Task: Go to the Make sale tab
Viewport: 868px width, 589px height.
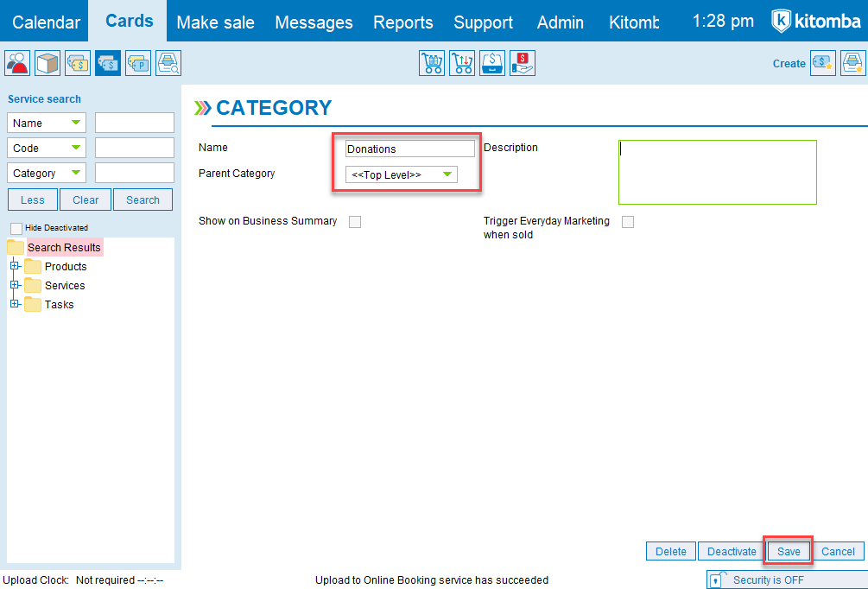Action: (x=215, y=22)
